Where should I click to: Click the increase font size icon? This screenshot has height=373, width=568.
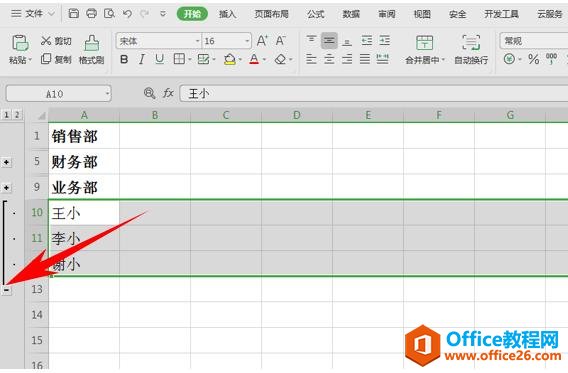tap(262, 41)
